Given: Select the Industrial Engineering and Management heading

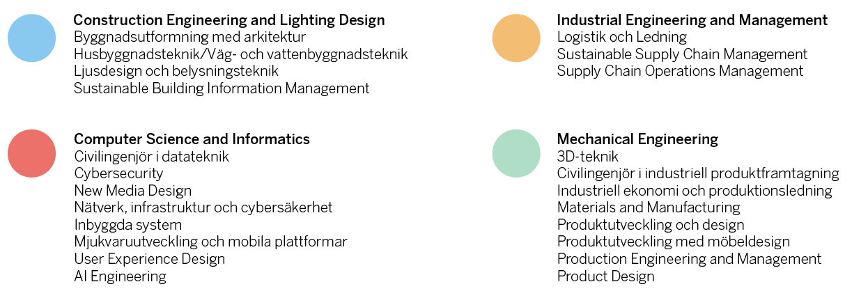Looking at the screenshot, I should point(692,20).
